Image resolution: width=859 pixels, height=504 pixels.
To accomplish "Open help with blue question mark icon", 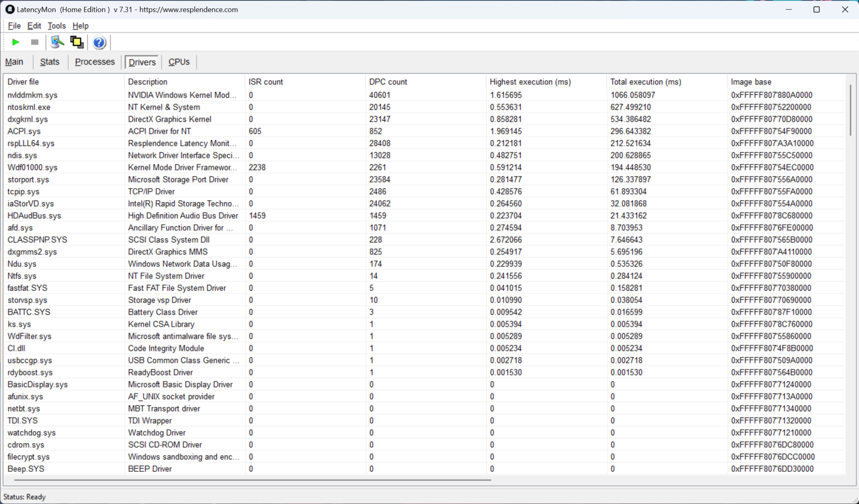I will point(99,42).
